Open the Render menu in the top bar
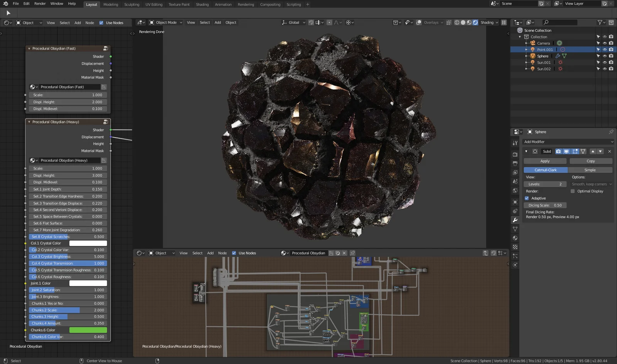Screen dimensions: 617x364 coord(40,3)
